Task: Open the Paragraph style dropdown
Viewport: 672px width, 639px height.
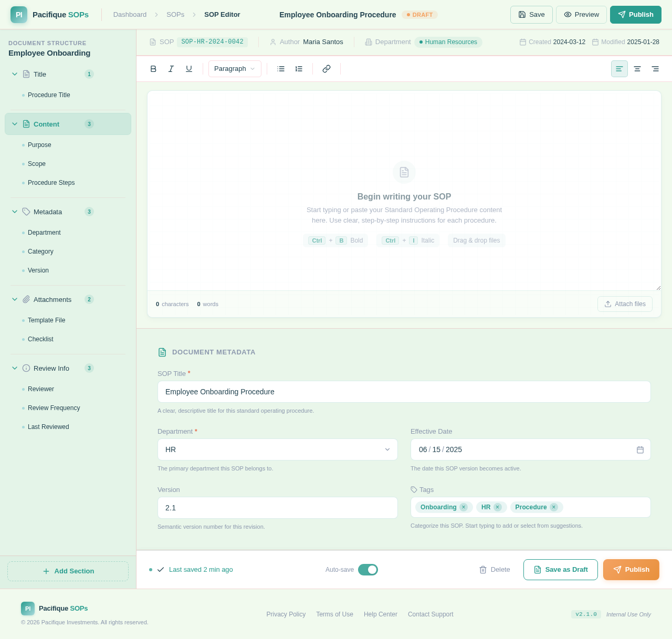Action: 235,69
